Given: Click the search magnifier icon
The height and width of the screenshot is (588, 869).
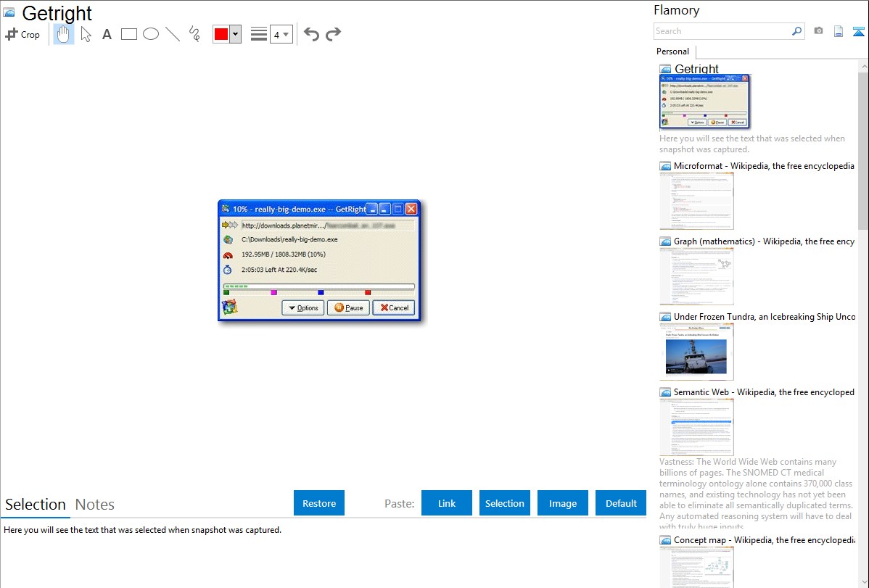Looking at the screenshot, I should 797,31.
